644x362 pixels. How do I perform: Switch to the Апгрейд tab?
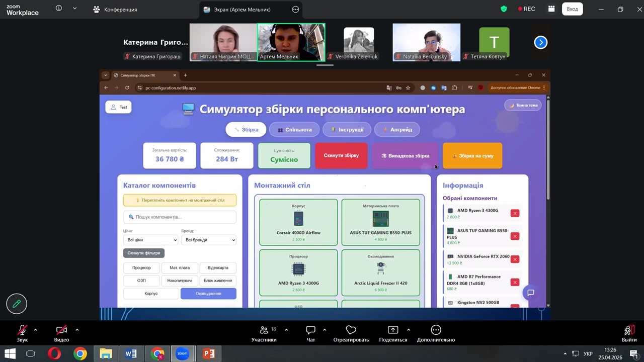point(397,130)
